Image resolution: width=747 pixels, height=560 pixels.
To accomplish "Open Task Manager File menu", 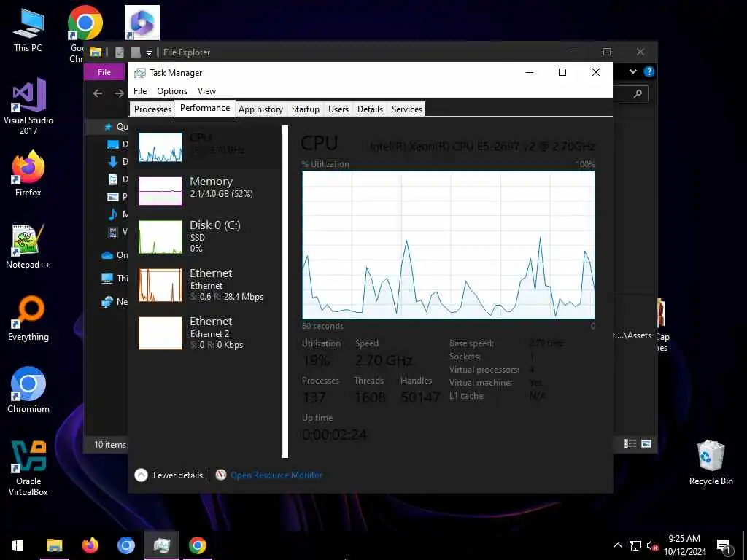I will pyautogui.click(x=140, y=91).
